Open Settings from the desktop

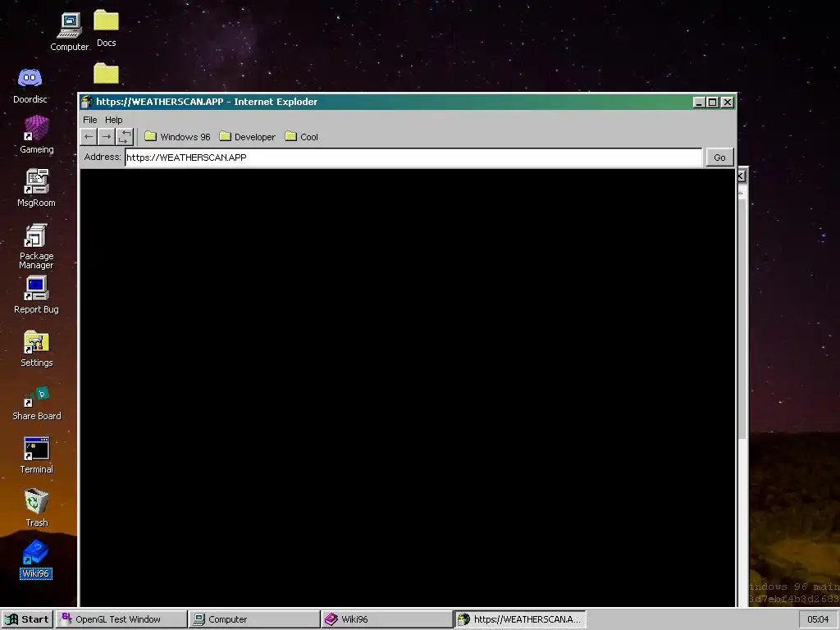point(36,349)
